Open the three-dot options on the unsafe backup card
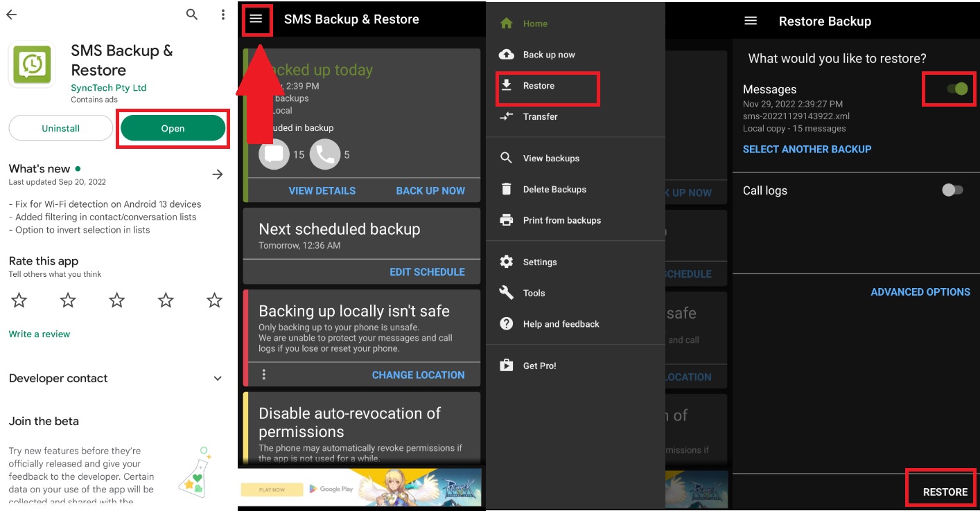 coord(264,375)
